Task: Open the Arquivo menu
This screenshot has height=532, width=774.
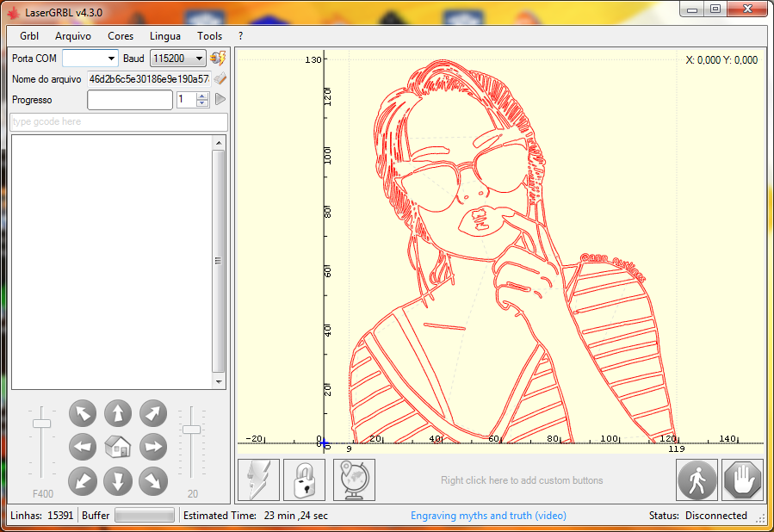Action: coord(73,36)
